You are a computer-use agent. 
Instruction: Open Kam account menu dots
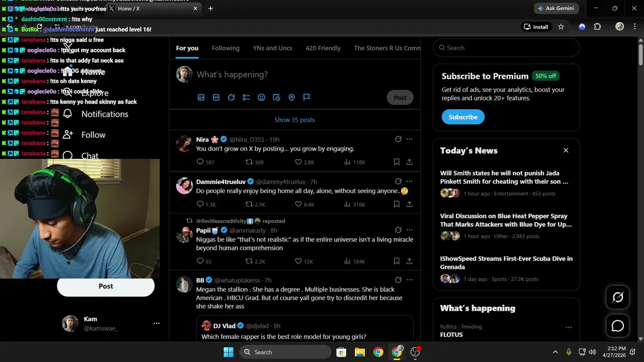(x=156, y=323)
